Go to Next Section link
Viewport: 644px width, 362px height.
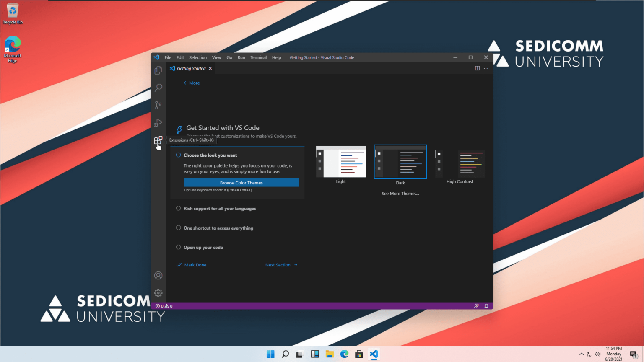pos(281,265)
